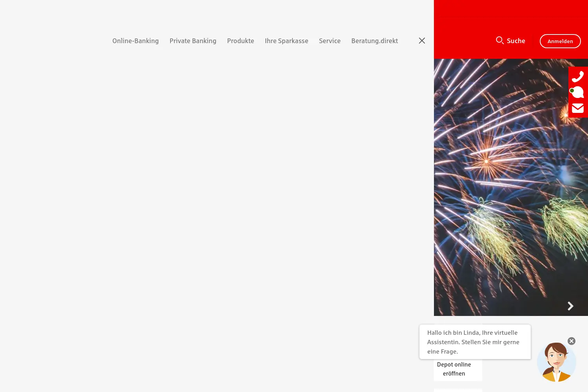Open the Private Banking menu
The width and height of the screenshot is (588, 392).
pyautogui.click(x=193, y=41)
